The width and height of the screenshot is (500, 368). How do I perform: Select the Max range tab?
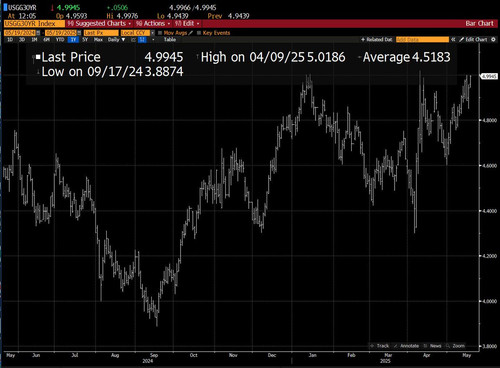pos(98,40)
